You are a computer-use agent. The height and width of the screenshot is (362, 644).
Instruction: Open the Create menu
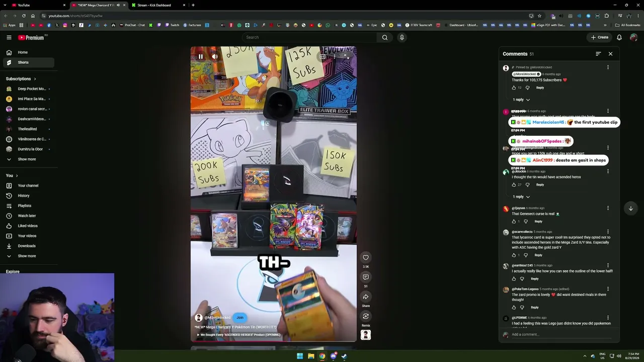click(600, 37)
